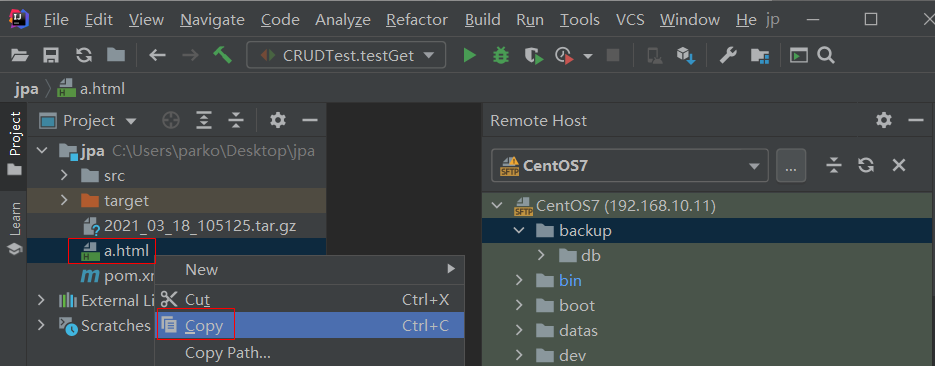Open the CentOS7 server dropdown
The height and width of the screenshot is (366, 935).
(x=629, y=165)
